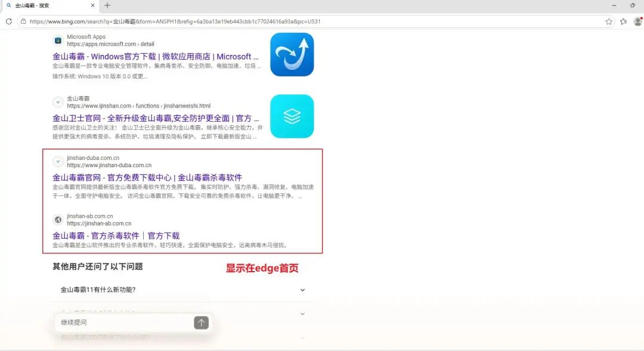Minimize the browser window

point(614,5)
